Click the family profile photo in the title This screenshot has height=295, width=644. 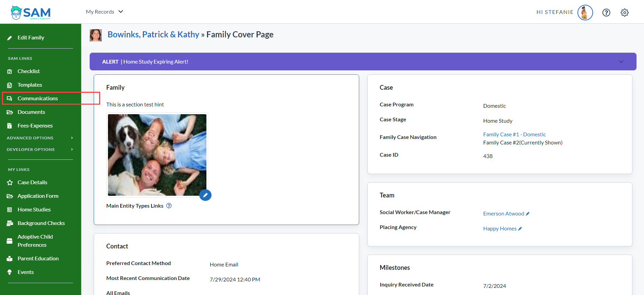(96, 35)
